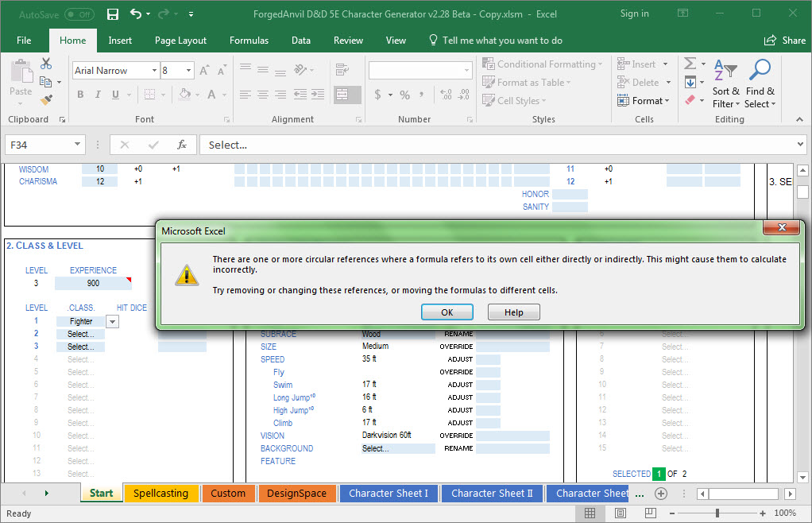Click the Copy icon

click(45, 82)
